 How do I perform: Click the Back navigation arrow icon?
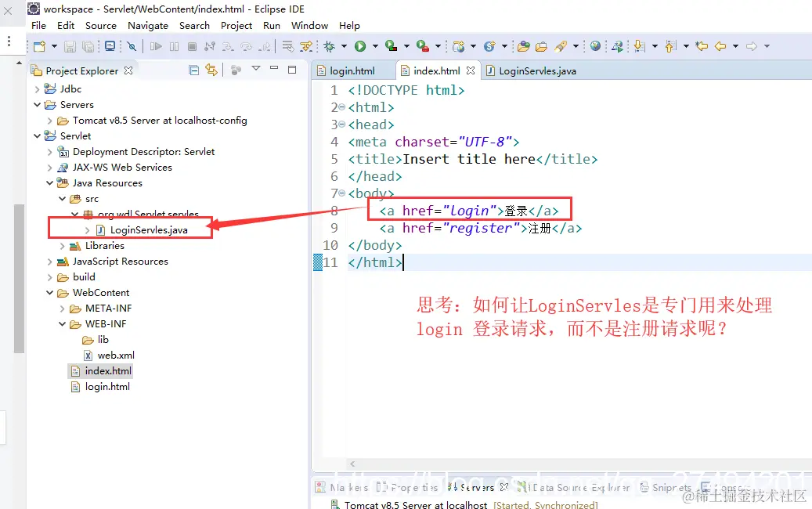(720, 47)
